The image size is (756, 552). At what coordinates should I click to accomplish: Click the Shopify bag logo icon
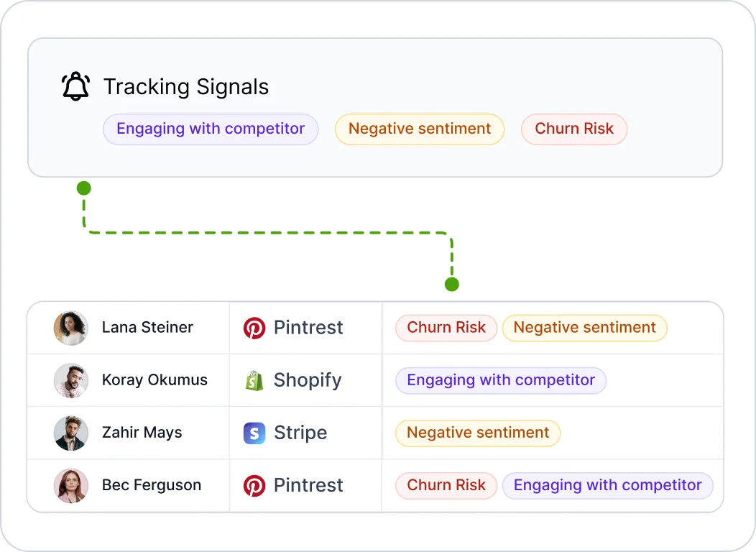click(254, 380)
